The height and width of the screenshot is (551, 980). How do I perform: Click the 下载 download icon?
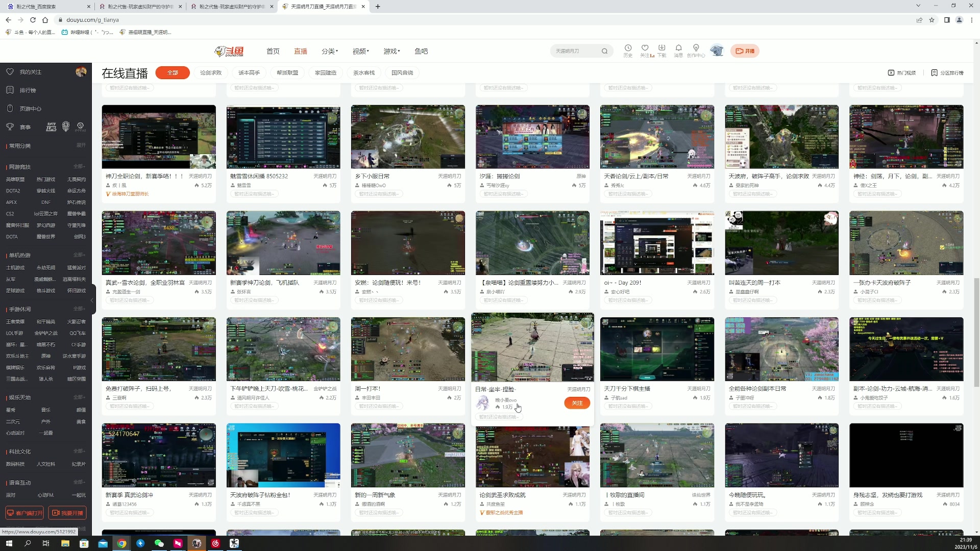point(661,48)
